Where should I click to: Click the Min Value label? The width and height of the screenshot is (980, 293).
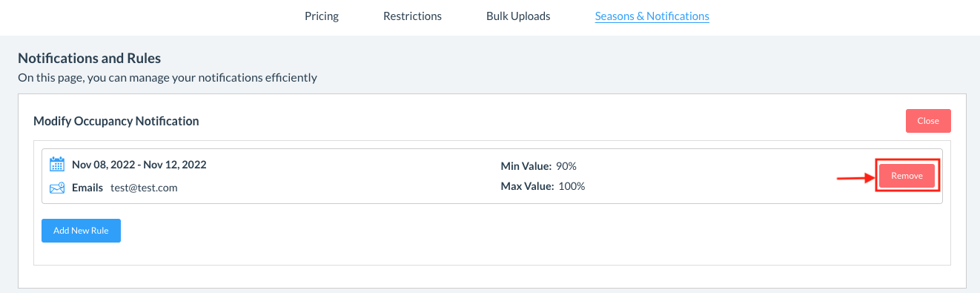(526, 165)
